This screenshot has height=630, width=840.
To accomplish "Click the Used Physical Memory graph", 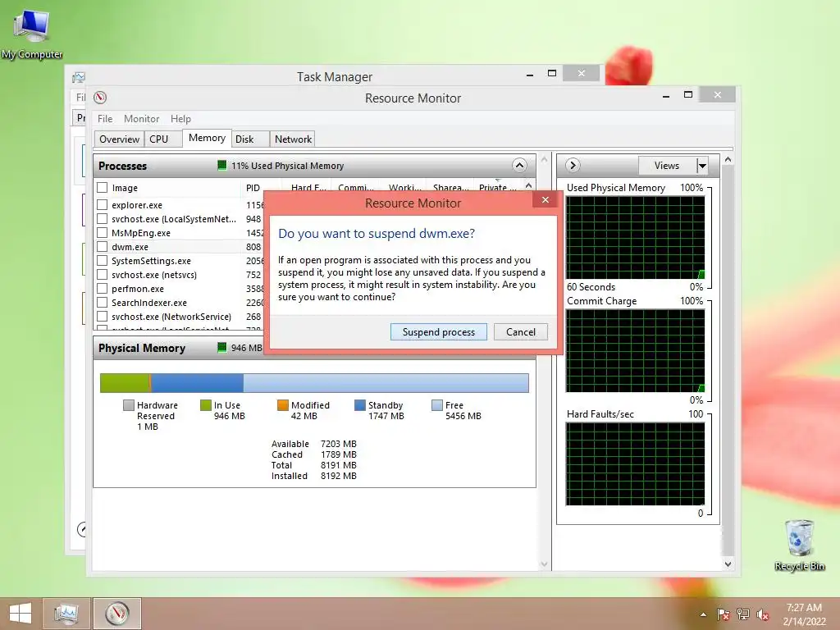I will click(636, 237).
